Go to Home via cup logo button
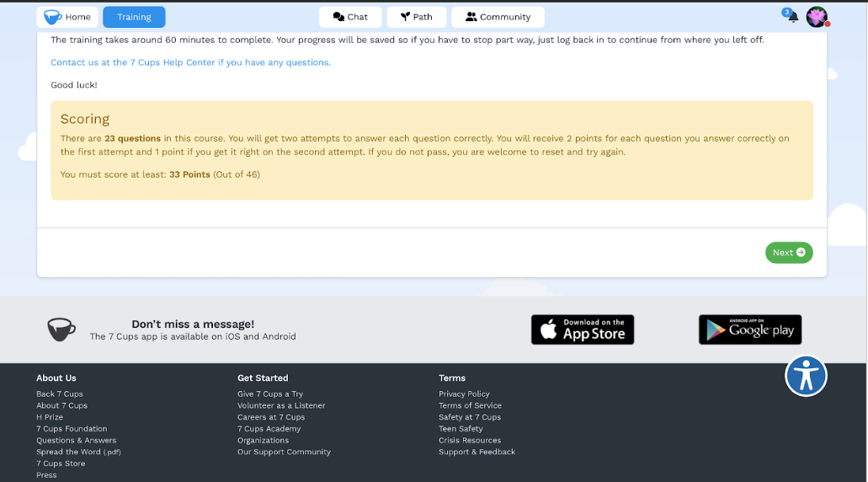Screen dimensions: 868x482 click(67, 17)
